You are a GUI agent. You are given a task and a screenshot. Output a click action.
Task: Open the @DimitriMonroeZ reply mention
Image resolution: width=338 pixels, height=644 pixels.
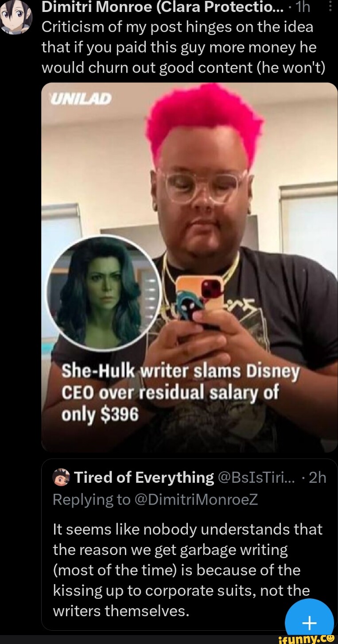(x=194, y=500)
